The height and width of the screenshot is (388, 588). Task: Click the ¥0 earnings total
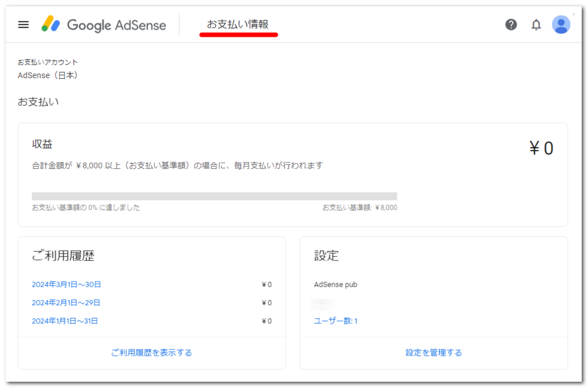point(541,148)
